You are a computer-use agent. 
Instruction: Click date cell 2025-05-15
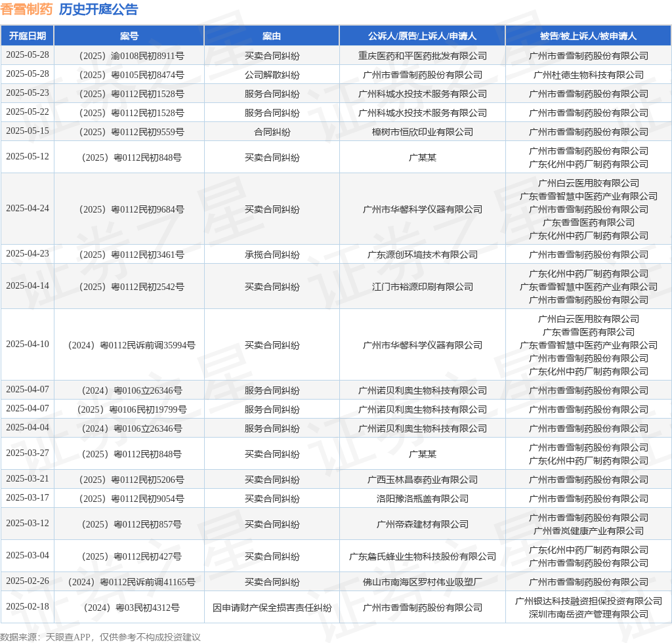coord(28,131)
